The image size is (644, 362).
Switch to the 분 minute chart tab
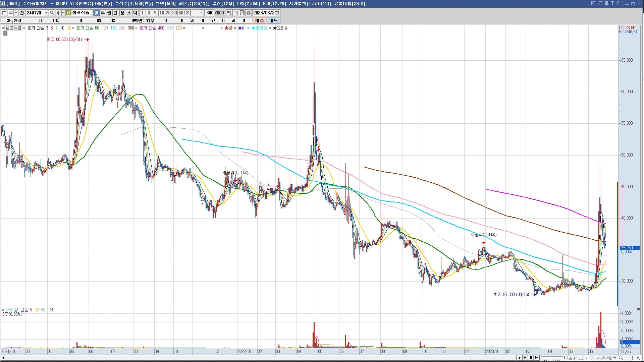click(122, 13)
